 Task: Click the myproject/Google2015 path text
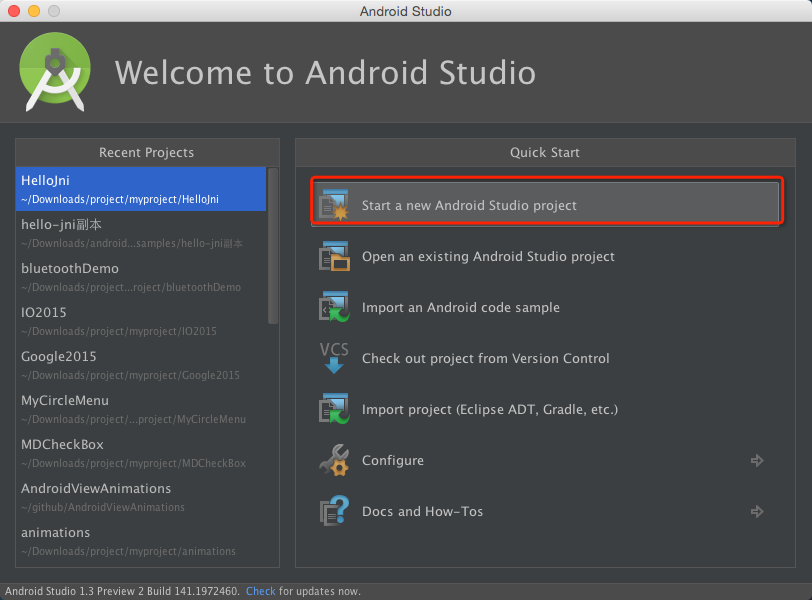pos(130,375)
